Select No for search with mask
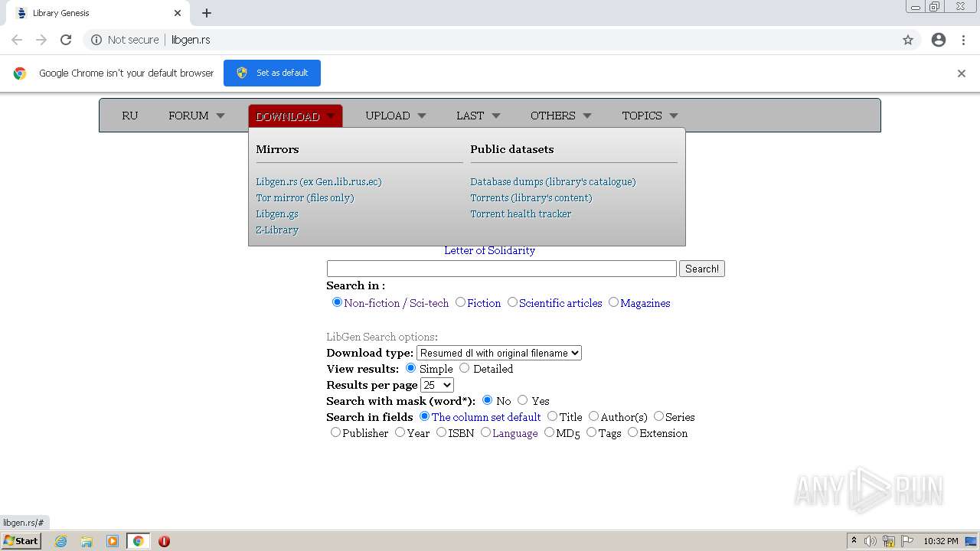Screen dimensions: 980x551 (x=488, y=400)
